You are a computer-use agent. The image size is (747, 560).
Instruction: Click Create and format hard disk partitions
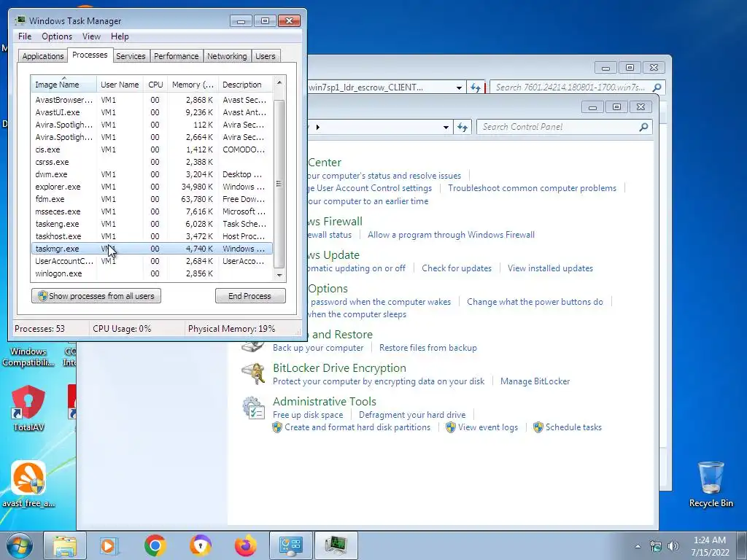click(357, 427)
